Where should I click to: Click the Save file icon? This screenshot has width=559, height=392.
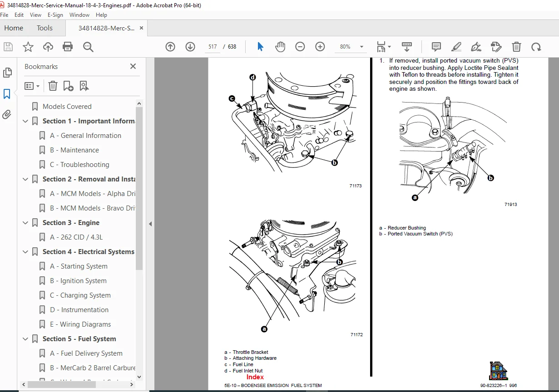pos(8,47)
